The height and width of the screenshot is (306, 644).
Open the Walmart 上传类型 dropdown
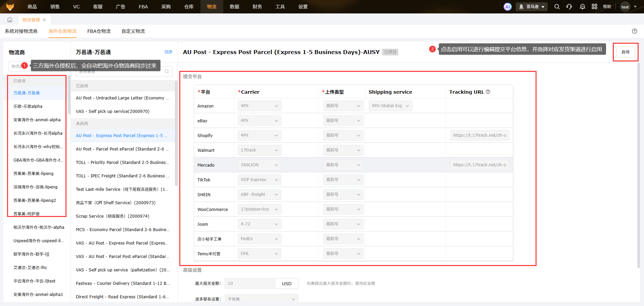click(x=343, y=150)
